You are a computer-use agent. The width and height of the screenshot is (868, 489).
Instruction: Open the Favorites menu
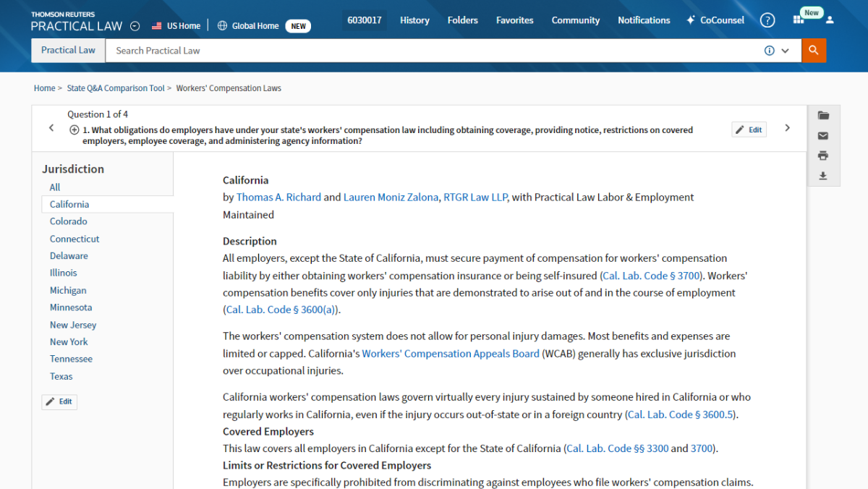(514, 20)
